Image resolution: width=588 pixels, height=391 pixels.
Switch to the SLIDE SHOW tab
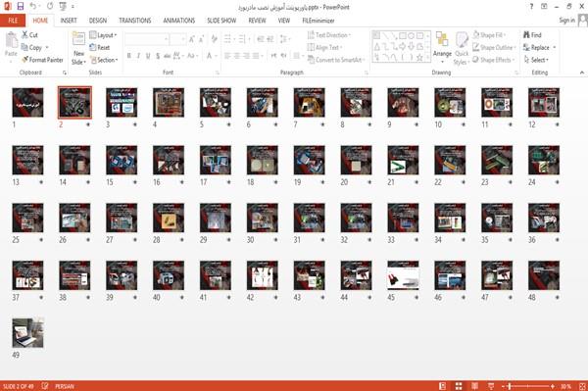click(221, 21)
